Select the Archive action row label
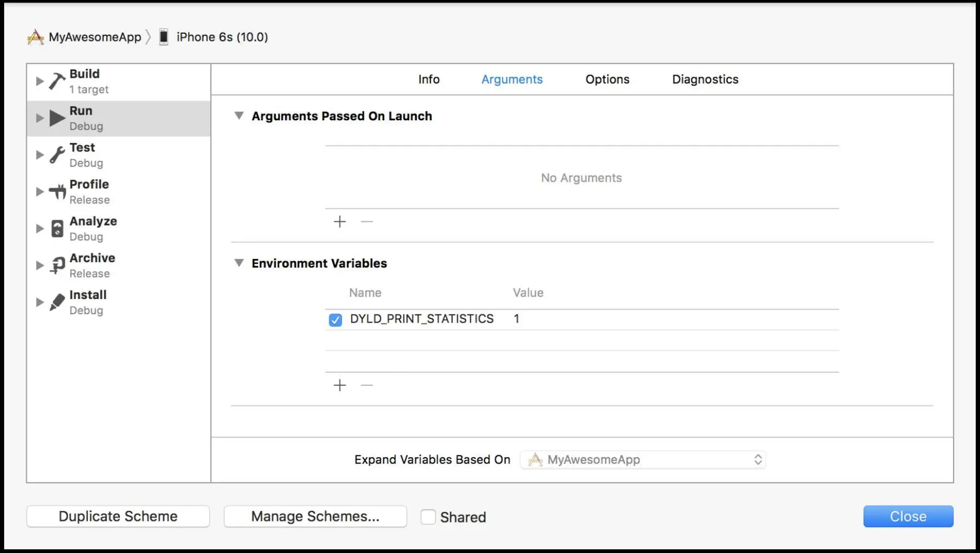980x553 pixels. 93,258
